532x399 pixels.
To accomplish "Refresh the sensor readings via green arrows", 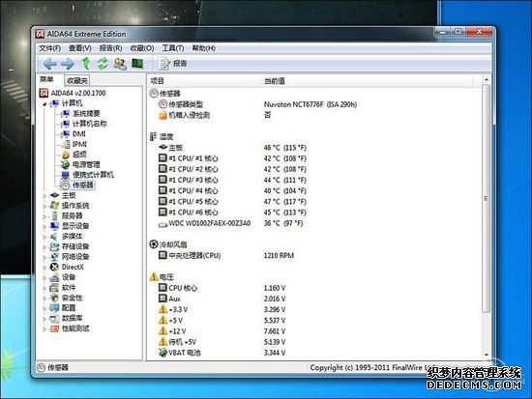I will (x=103, y=64).
